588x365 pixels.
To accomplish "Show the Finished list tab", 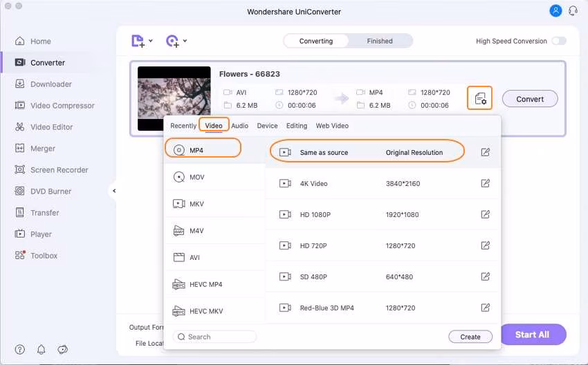I will pyautogui.click(x=380, y=41).
